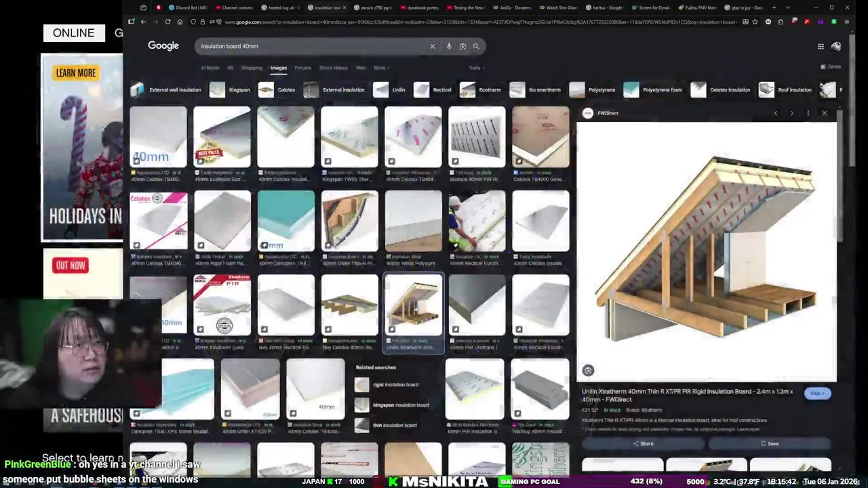
Task: Open the Google apps grid icon
Action: pyautogui.click(x=821, y=46)
